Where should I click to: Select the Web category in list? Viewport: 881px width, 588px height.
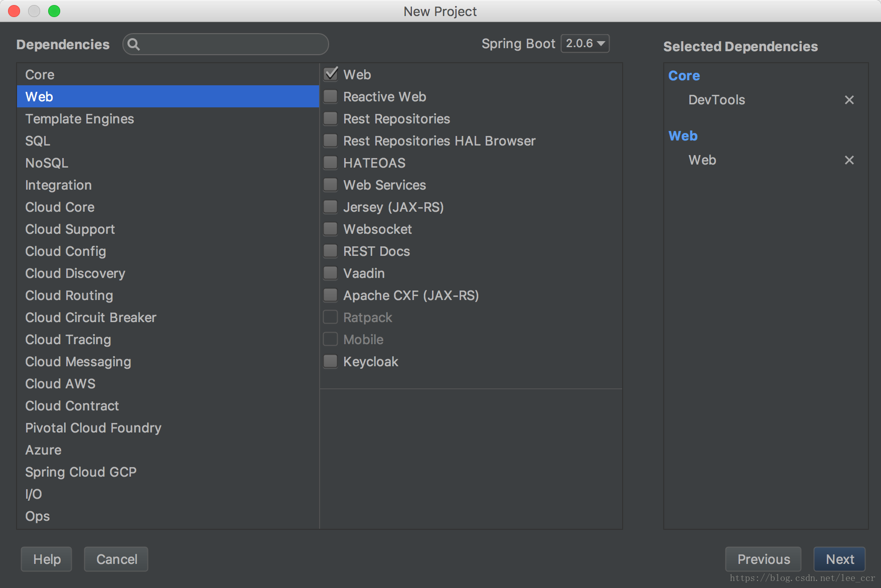pyautogui.click(x=168, y=96)
